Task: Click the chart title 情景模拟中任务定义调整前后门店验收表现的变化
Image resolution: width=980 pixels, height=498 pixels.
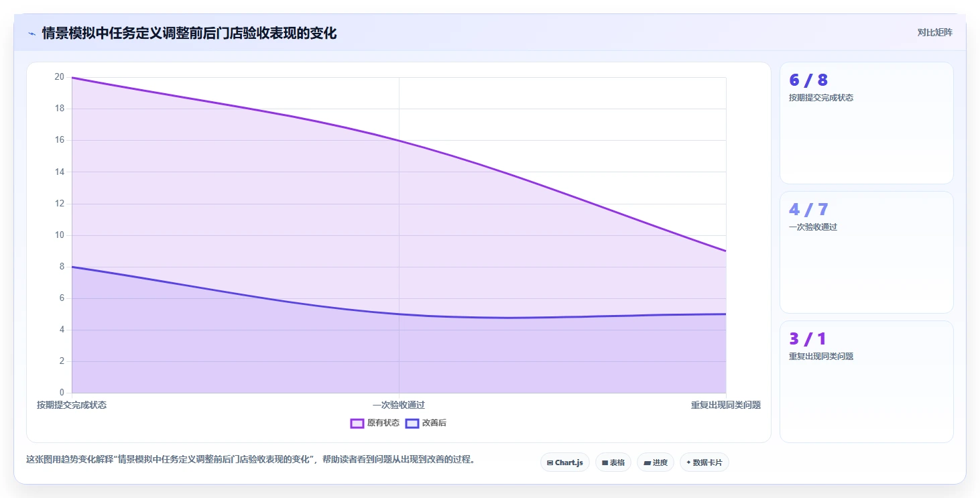Action: [x=189, y=33]
